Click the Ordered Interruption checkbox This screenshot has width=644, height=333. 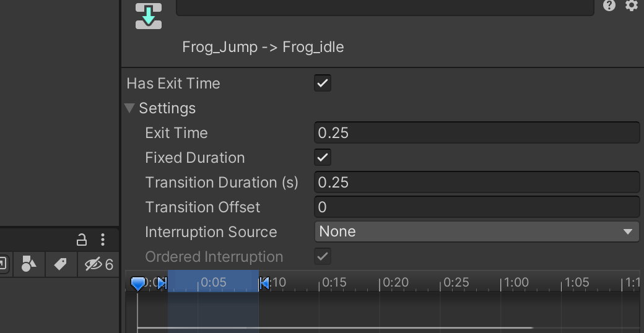[x=323, y=256]
